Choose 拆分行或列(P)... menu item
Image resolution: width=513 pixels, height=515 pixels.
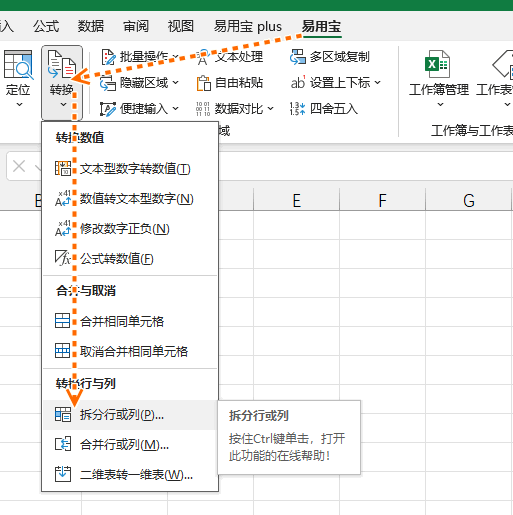click(130, 415)
